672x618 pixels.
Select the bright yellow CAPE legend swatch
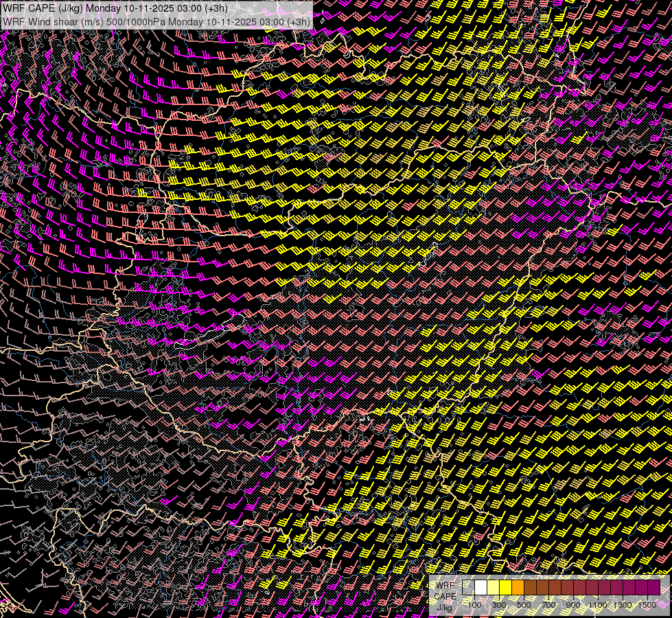(x=506, y=587)
